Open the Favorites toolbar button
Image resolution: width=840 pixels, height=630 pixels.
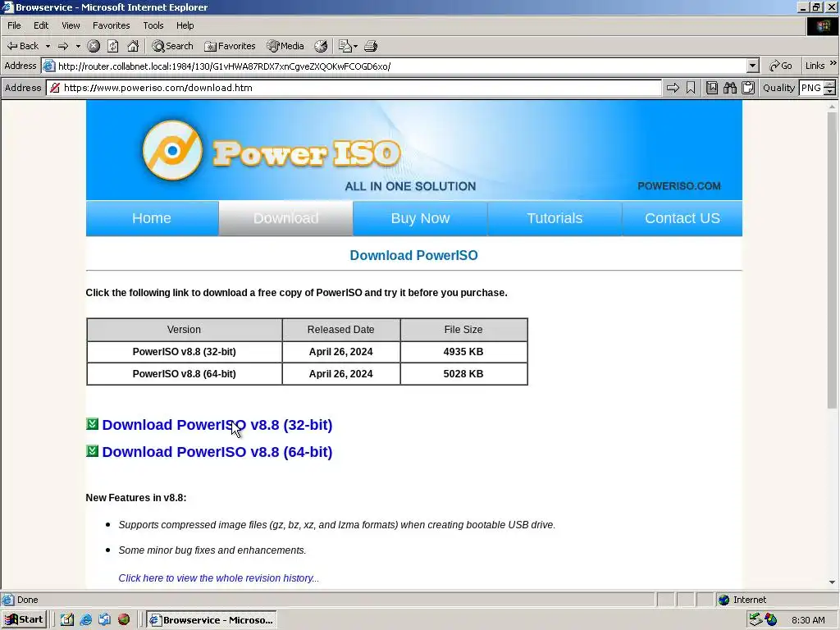tap(230, 46)
